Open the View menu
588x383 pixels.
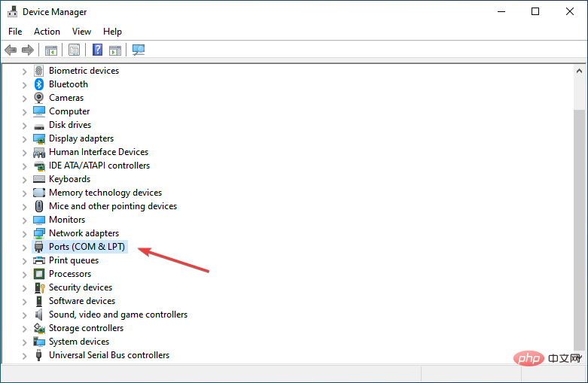pos(81,32)
